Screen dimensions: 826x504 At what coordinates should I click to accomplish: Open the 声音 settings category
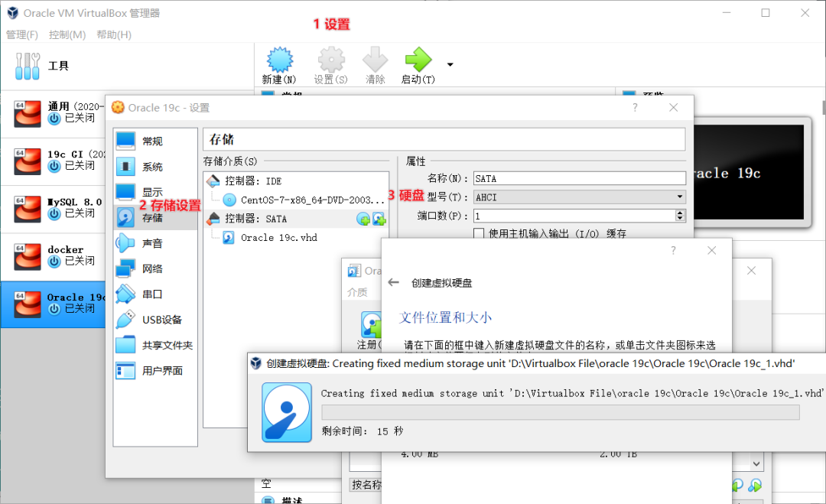tap(154, 242)
